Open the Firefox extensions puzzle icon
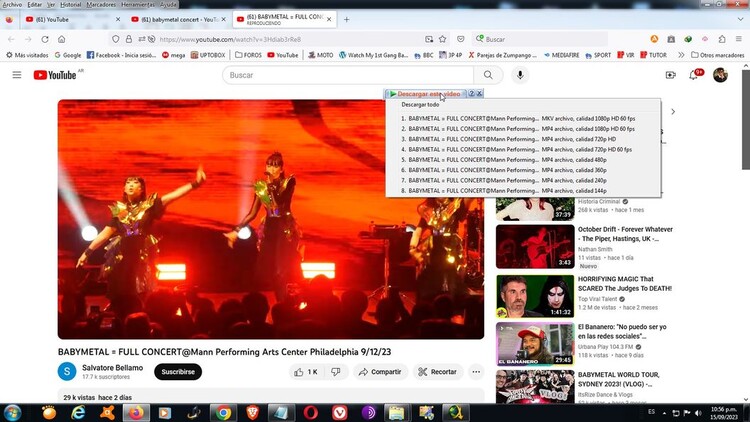The width and height of the screenshot is (750, 422). click(x=722, y=39)
